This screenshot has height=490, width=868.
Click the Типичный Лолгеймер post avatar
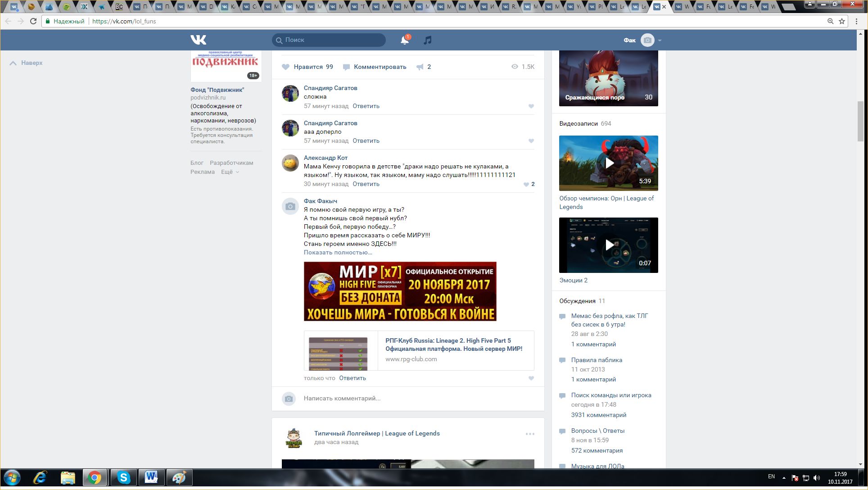click(294, 438)
